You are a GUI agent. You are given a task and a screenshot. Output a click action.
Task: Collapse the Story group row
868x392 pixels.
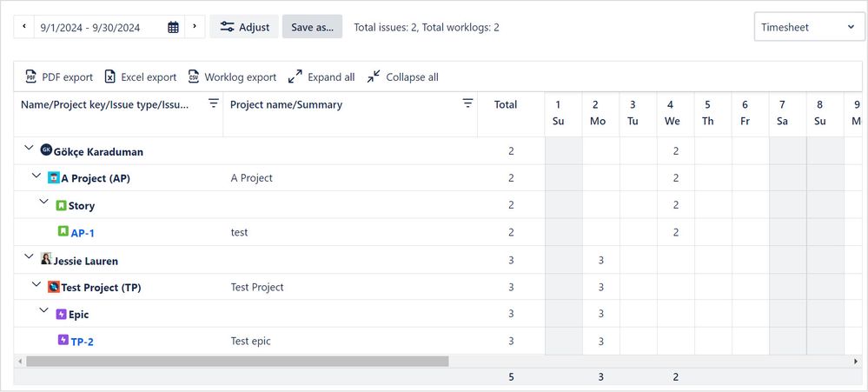point(43,202)
